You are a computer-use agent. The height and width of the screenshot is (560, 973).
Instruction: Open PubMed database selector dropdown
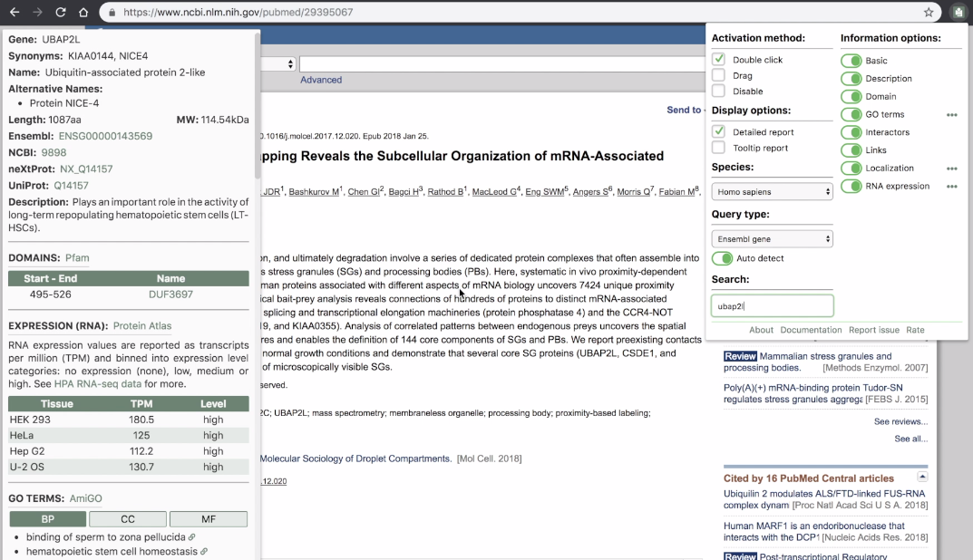coord(278,63)
